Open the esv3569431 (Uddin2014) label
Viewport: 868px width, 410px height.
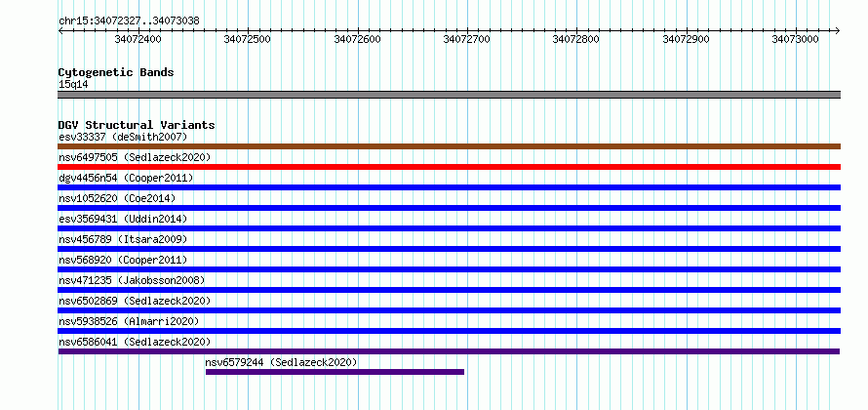123,219
